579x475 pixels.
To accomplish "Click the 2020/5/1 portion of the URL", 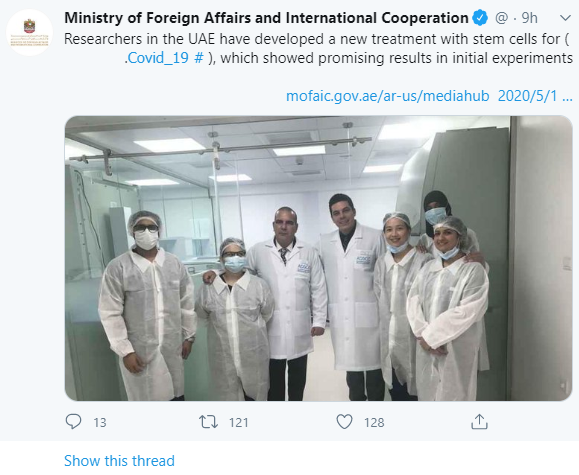I will click(527, 96).
